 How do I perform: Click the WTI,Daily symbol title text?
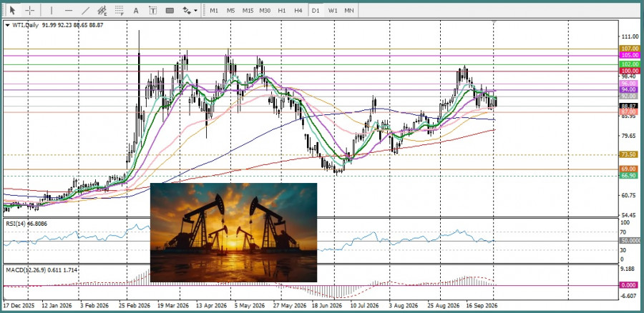click(x=26, y=26)
